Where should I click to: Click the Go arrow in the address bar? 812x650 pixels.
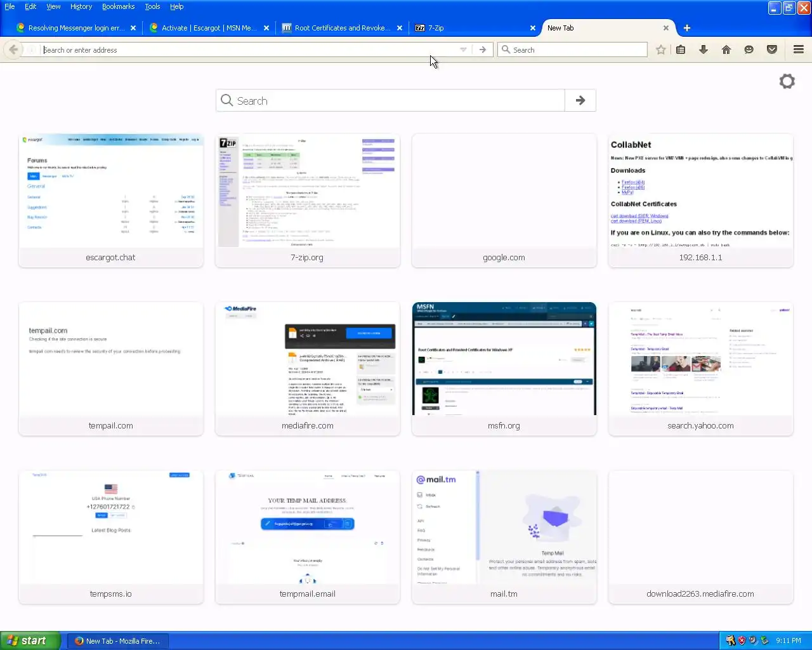pyautogui.click(x=483, y=50)
